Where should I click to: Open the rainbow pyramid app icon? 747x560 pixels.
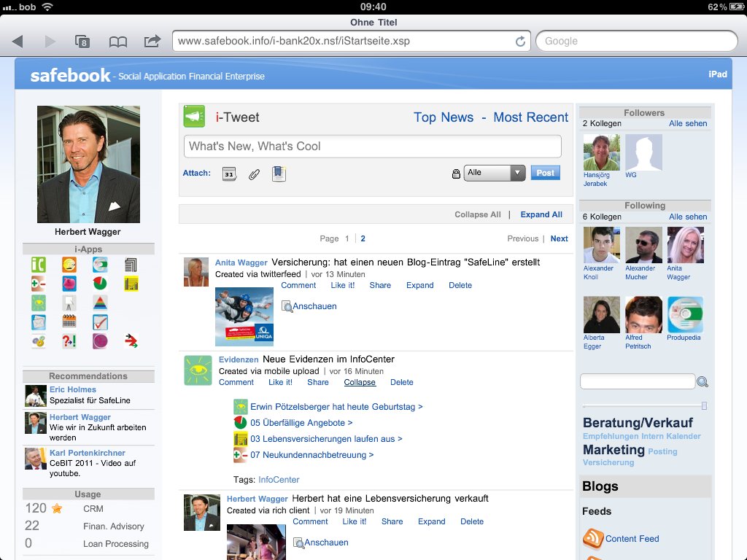click(99, 303)
